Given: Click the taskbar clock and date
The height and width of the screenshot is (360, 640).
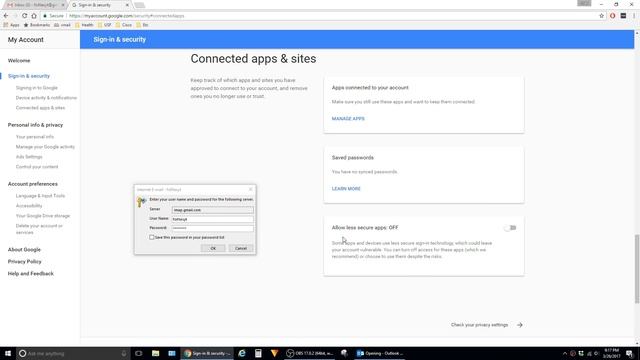Looking at the screenshot, I should [611, 353].
